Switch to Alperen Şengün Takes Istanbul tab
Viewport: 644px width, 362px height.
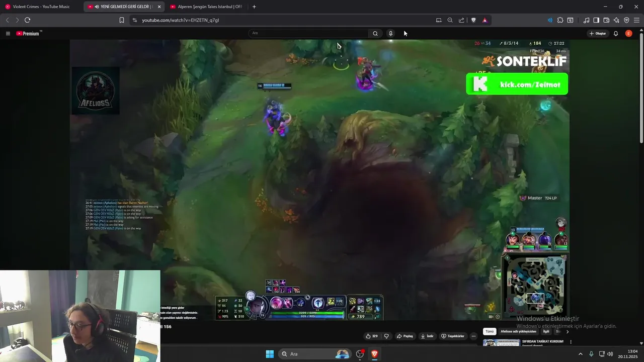(x=206, y=7)
